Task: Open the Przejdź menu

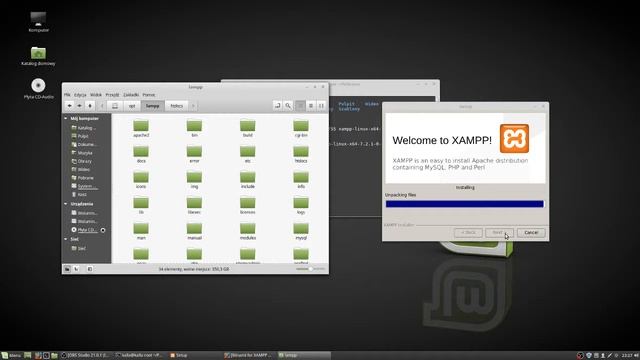Action: [x=112, y=95]
